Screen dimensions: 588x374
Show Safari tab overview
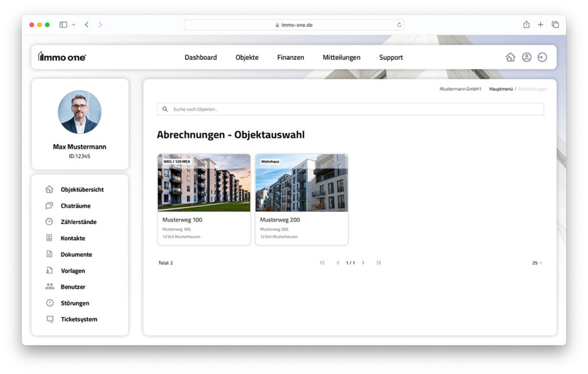coord(555,24)
